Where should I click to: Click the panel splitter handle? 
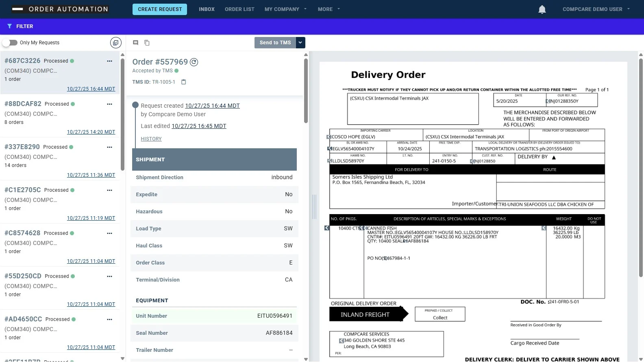click(314, 207)
